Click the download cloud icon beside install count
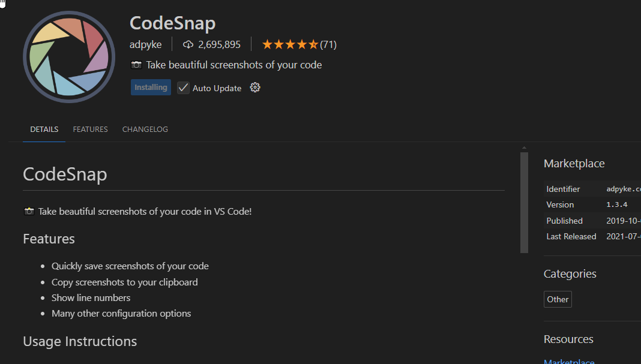This screenshot has width=641, height=364. click(x=188, y=44)
